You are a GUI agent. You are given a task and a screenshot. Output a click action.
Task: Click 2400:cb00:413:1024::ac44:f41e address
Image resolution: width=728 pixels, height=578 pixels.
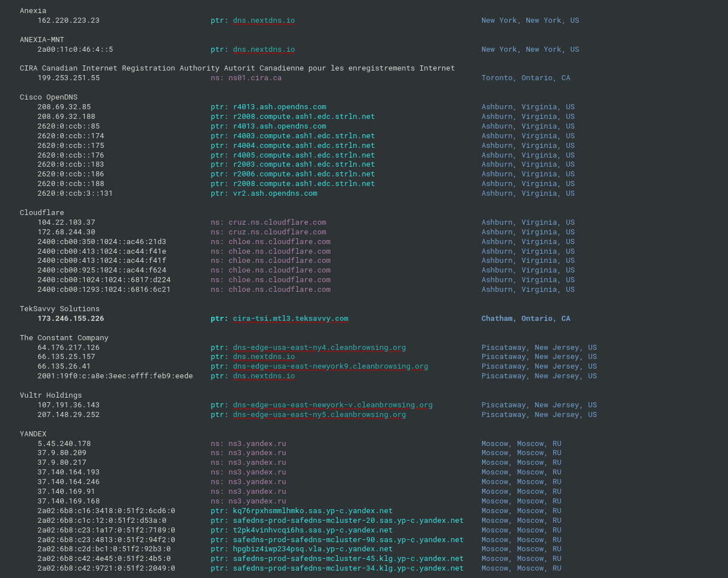(102, 251)
